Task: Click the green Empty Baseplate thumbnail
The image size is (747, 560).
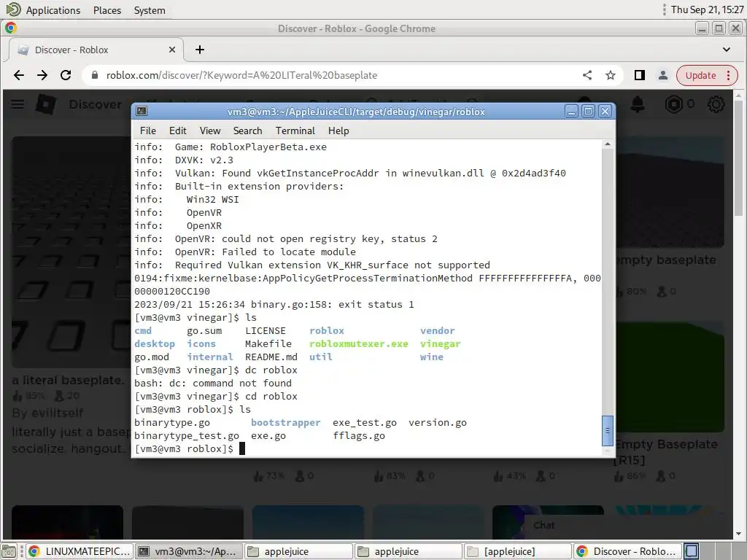Action: [670, 377]
